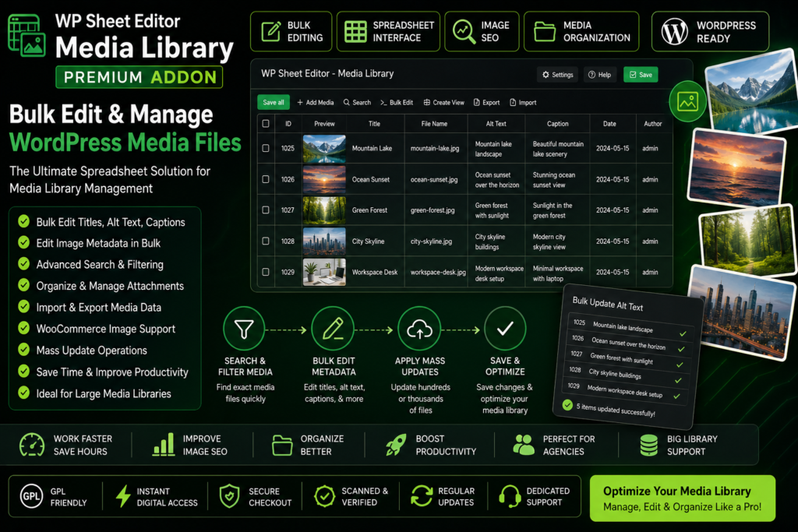
Task: Check the box for row 1026
Action: tap(266, 179)
